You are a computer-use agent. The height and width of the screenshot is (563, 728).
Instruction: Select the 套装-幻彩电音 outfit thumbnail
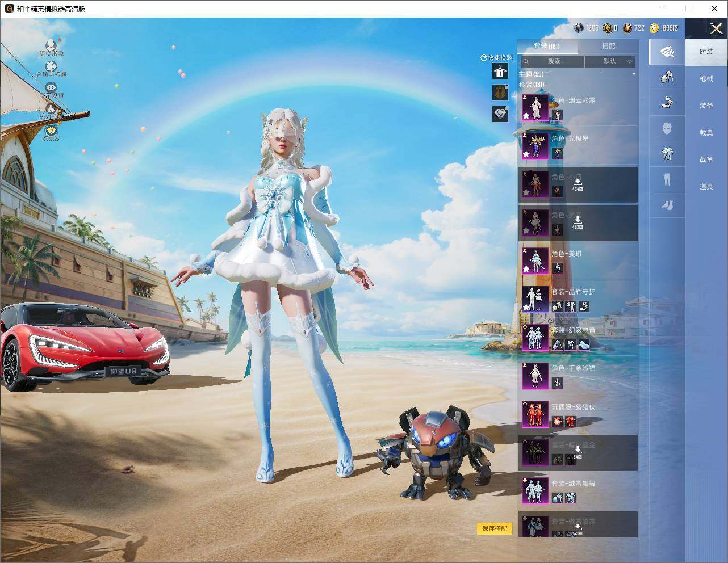[535, 338]
